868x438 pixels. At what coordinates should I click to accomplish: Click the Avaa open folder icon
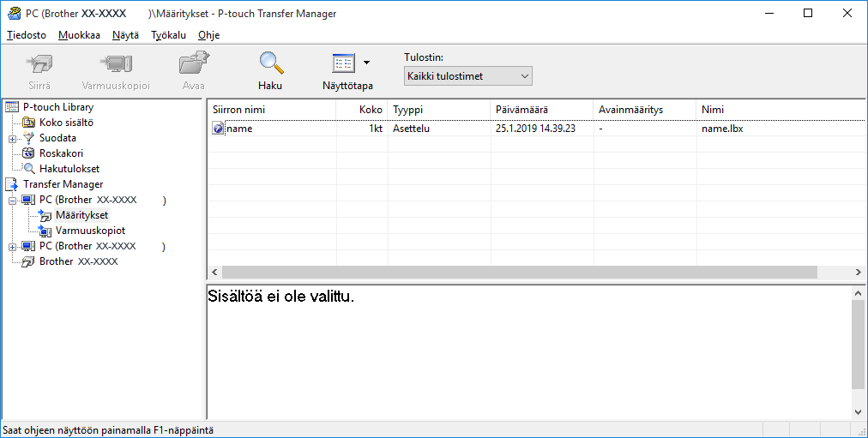194,64
